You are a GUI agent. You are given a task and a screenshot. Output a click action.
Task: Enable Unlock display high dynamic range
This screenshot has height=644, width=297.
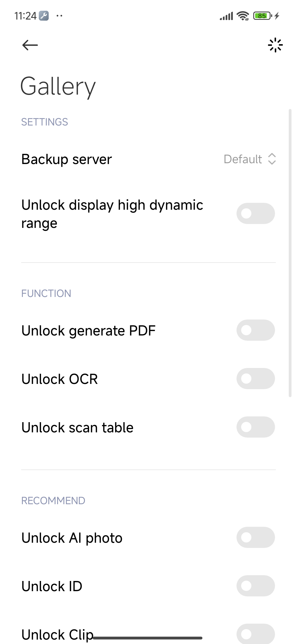point(255,214)
